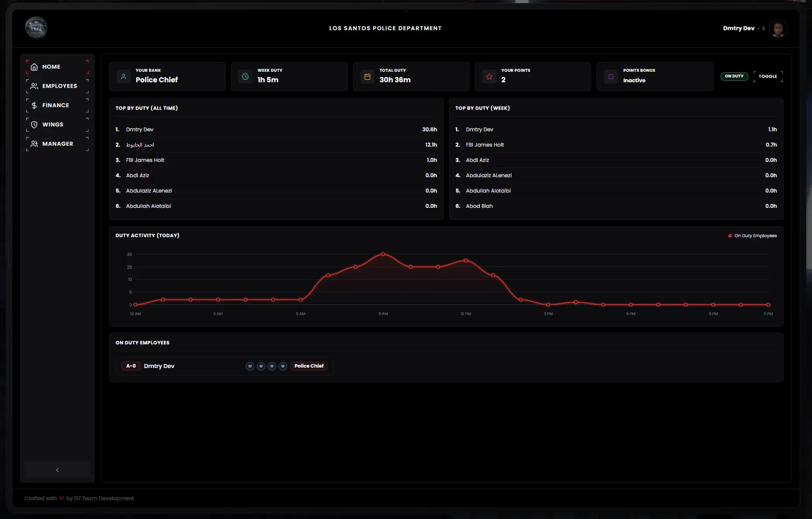Click the Week Duty clock icon

245,77
